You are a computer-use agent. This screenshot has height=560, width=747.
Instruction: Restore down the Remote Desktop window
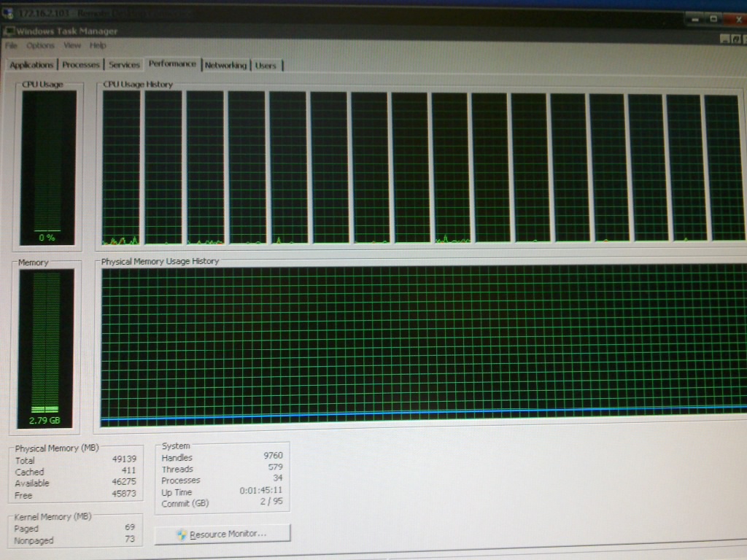[713, 18]
